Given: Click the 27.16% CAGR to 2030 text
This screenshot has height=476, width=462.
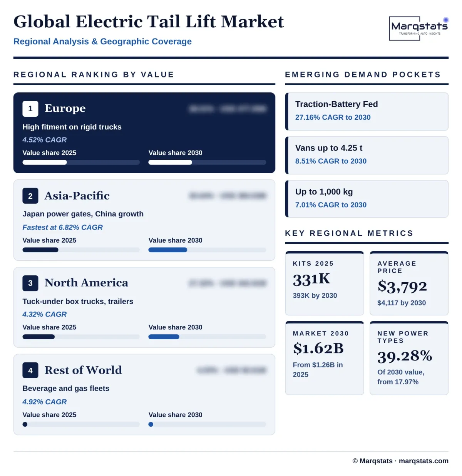Looking at the screenshot, I should pyautogui.click(x=333, y=117).
